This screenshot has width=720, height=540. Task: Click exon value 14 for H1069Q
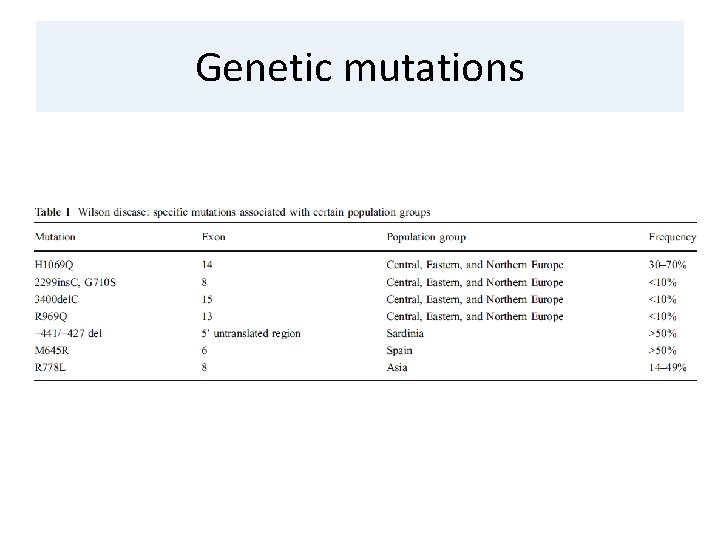coord(207,264)
